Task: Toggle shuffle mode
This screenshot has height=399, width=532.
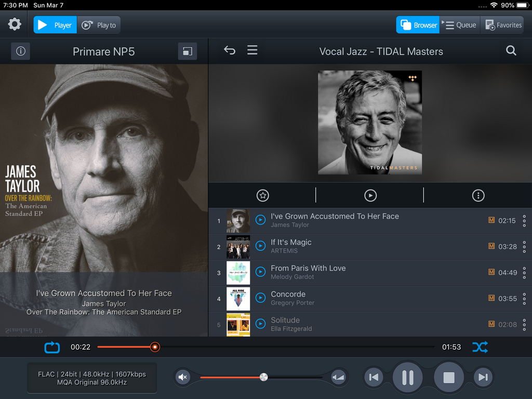Action: tap(480, 347)
